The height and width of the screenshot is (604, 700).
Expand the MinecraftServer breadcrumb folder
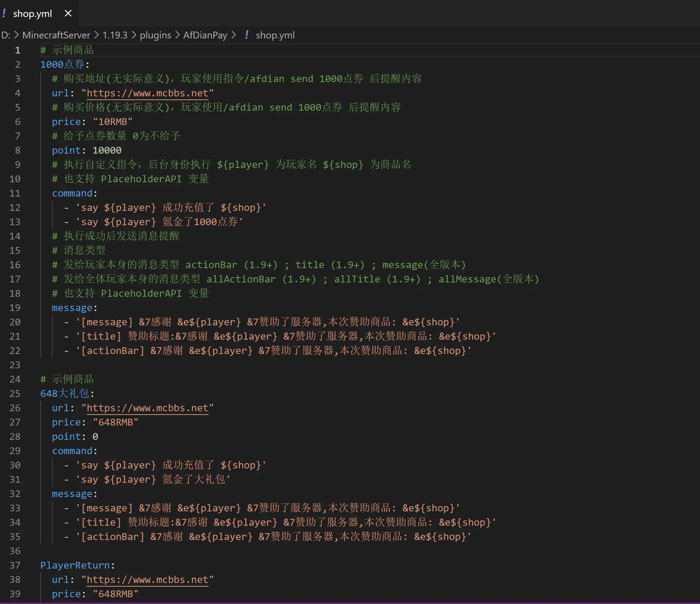tap(56, 35)
